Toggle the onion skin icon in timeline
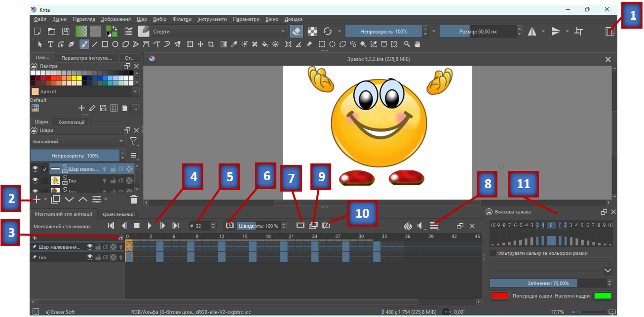The image size is (644, 317). click(408, 226)
